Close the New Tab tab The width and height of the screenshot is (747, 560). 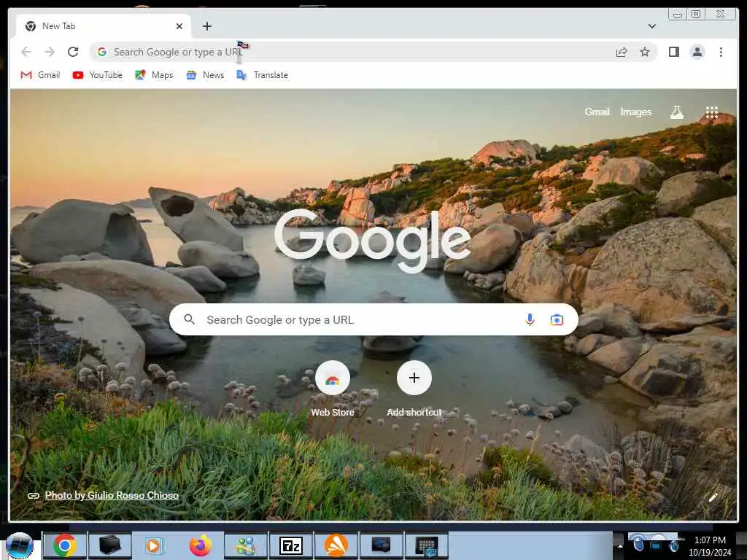click(179, 26)
